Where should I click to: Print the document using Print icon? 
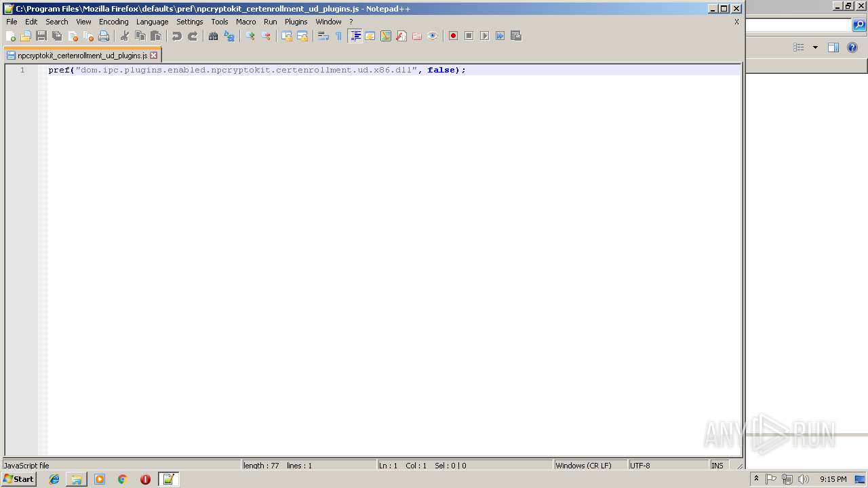pyautogui.click(x=104, y=36)
